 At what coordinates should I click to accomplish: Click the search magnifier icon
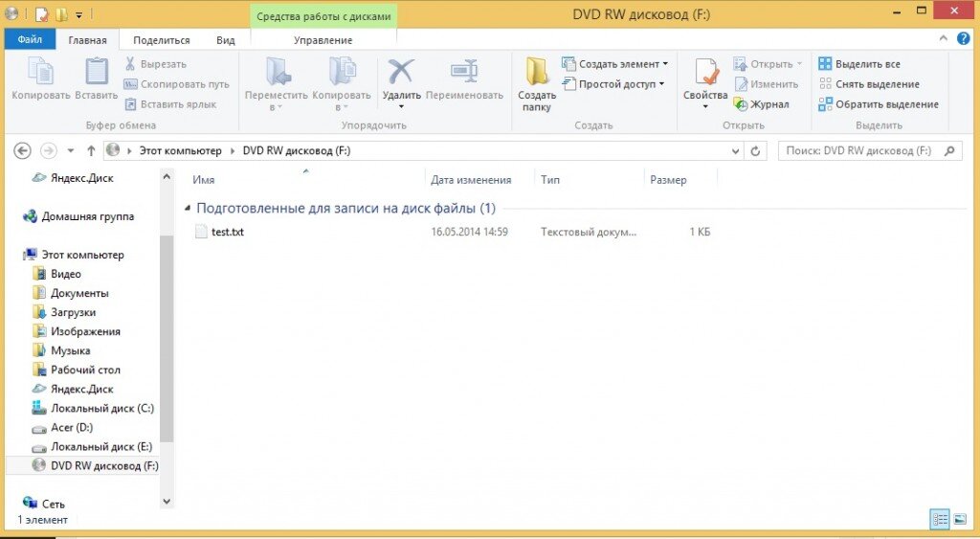[949, 150]
